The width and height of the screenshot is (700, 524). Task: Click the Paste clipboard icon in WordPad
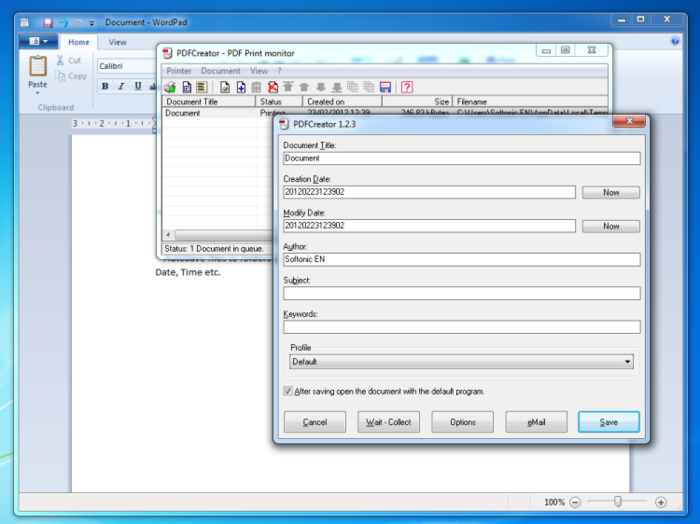(x=38, y=66)
